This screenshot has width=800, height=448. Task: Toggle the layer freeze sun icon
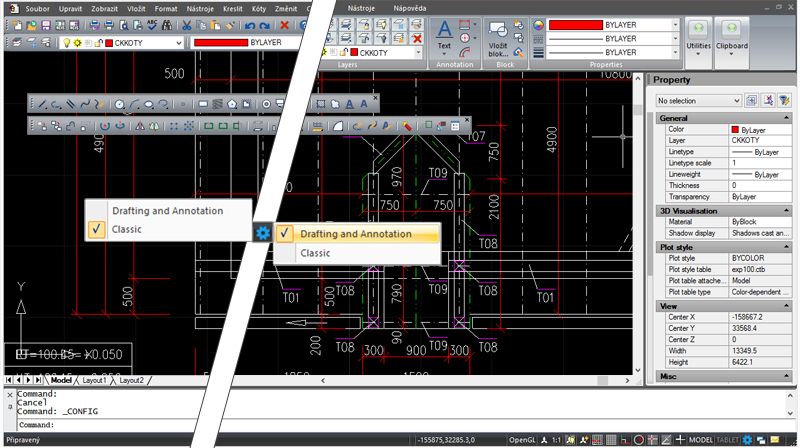tap(78, 43)
